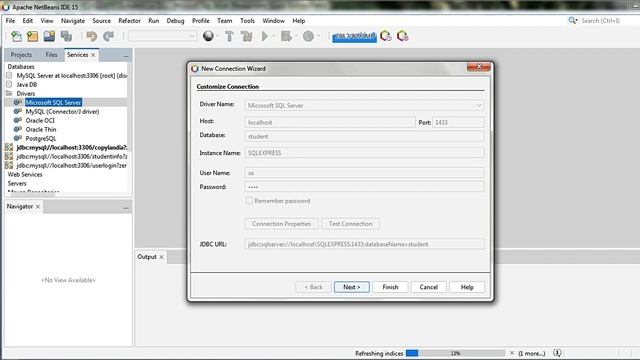The image size is (640, 360).
Task: Open the Source menu
Action: click(x=101, y=21)
